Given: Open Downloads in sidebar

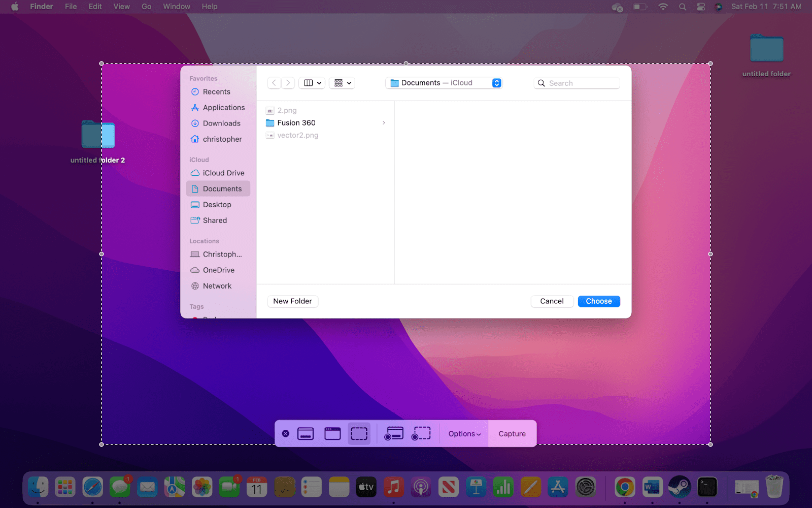Looking at the screenshot, I should (218, 123).
